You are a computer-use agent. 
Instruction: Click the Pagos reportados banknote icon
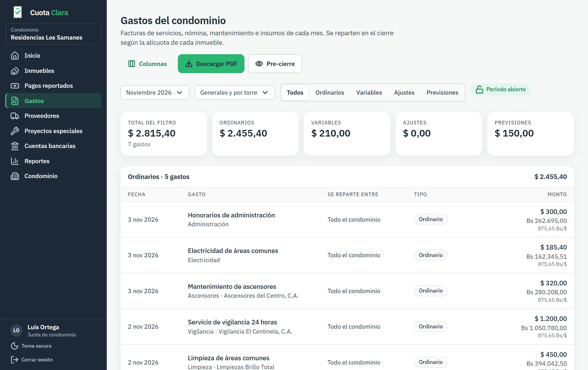tap(15, 86)
